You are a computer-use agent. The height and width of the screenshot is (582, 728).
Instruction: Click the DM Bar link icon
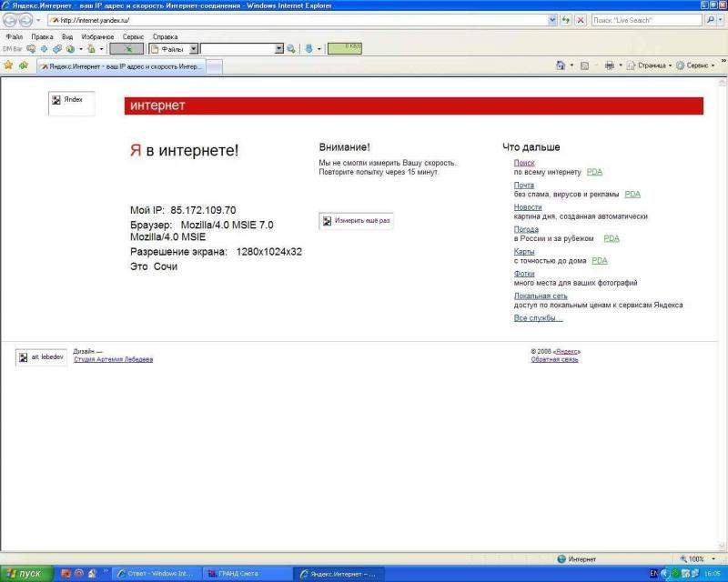[x=57, y=49]
